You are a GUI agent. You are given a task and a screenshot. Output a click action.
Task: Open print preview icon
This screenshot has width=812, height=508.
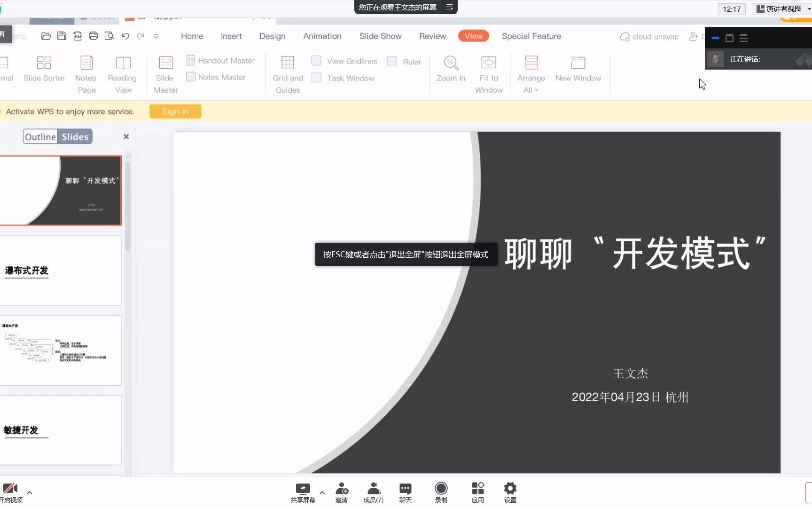tap(109, 36)
